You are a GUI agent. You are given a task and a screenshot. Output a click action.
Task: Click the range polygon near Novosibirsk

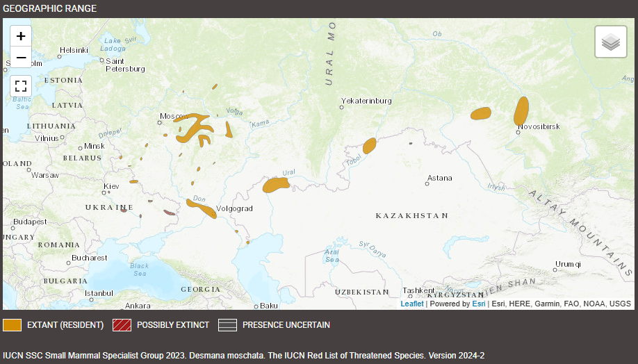521,110
